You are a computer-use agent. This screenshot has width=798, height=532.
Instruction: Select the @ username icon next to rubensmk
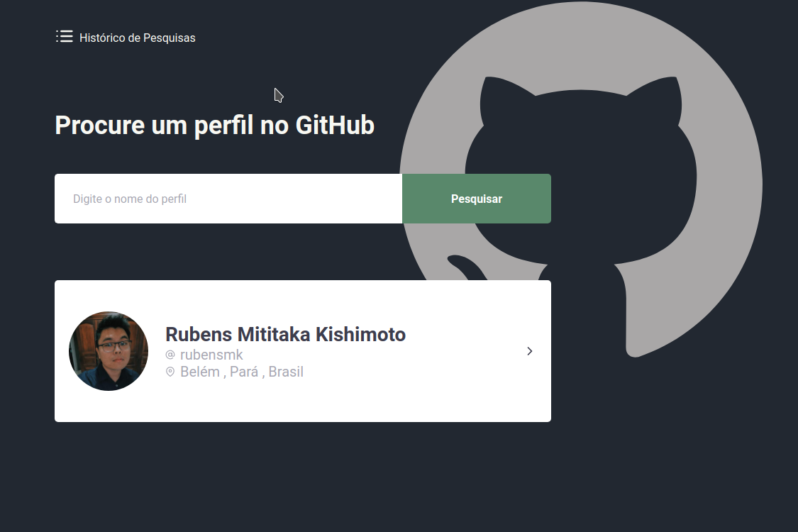click(x=170, y=354)
